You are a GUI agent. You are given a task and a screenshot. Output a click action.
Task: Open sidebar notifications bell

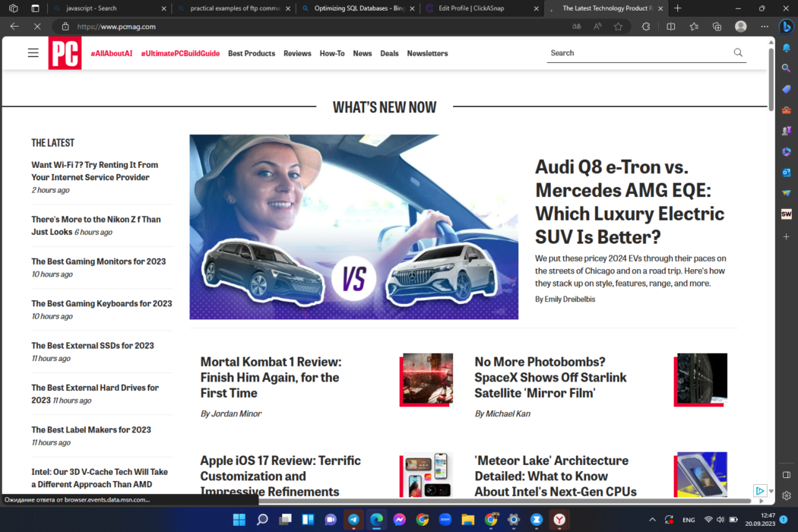pyautogui.click(x=787, y=48)
